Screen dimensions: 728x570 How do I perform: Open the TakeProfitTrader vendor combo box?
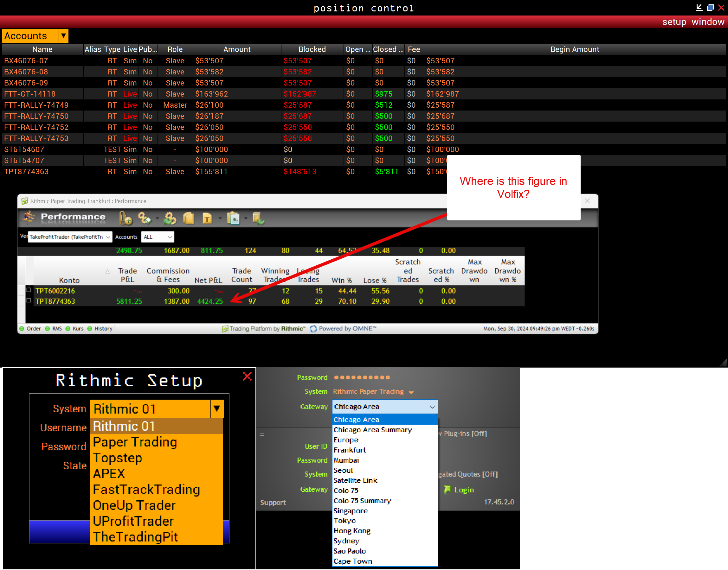pos(70,237)
